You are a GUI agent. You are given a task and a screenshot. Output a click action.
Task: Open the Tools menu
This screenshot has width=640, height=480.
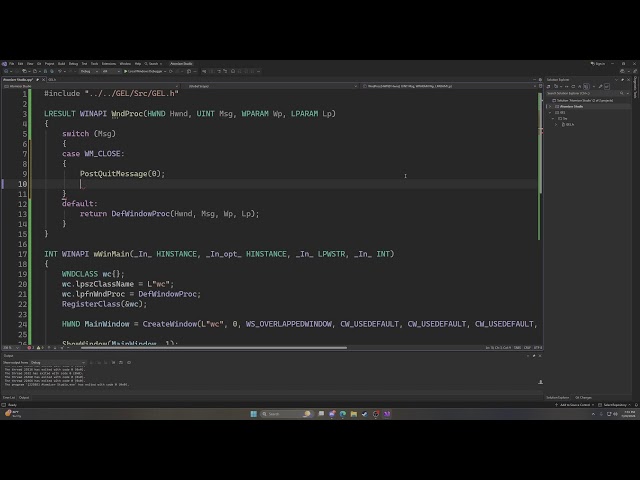tap(94, 64)
